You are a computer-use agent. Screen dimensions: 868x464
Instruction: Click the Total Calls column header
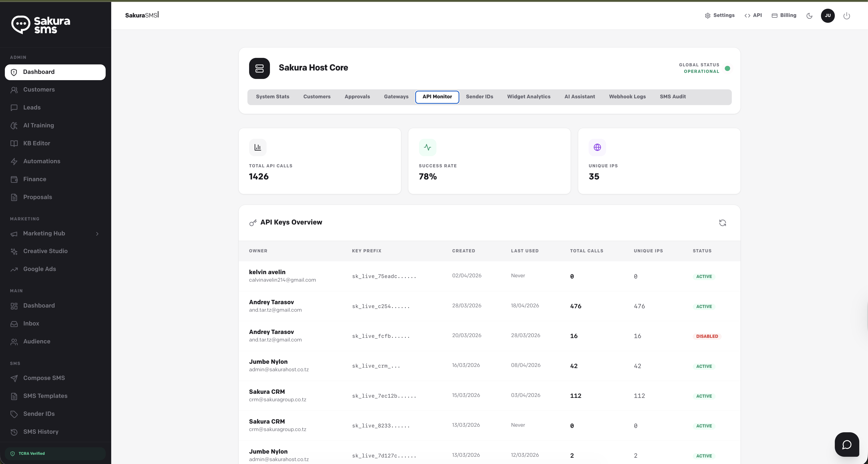(587, 251)
